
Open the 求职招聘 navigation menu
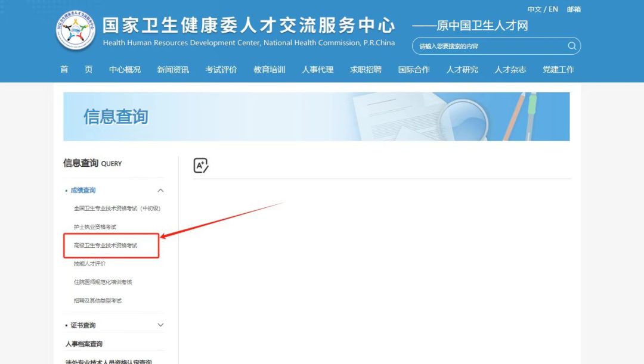pyautogui.click(x=366, y=70)
